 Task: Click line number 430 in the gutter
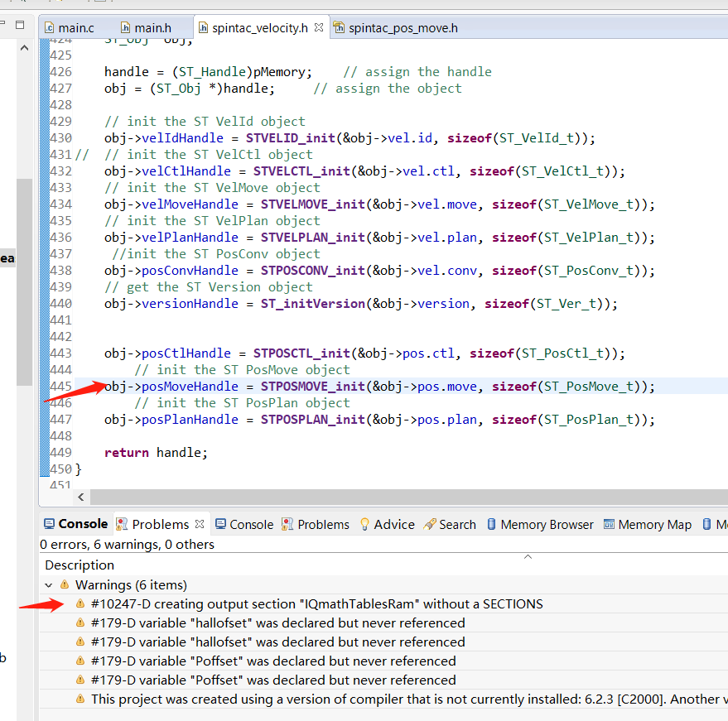[x=60, y=138]
